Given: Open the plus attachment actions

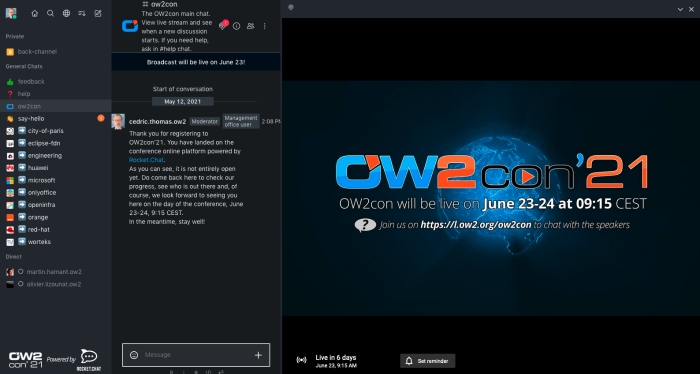Looking at the screenshot, I should pos(258,355).
